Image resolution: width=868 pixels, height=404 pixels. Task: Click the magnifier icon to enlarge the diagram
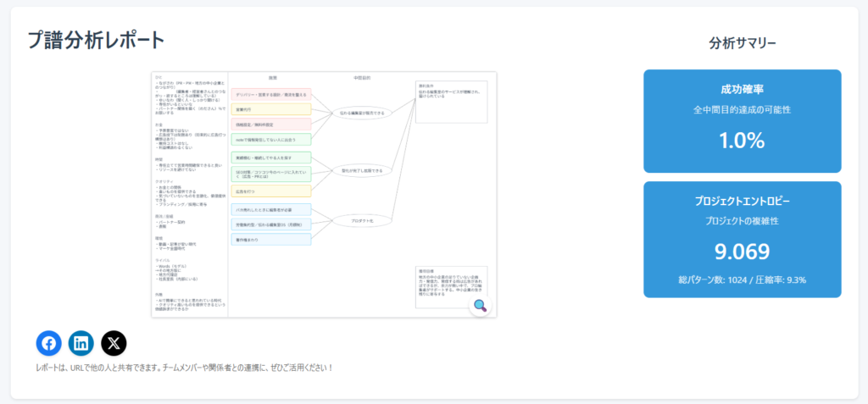click(x=480, y=306)
